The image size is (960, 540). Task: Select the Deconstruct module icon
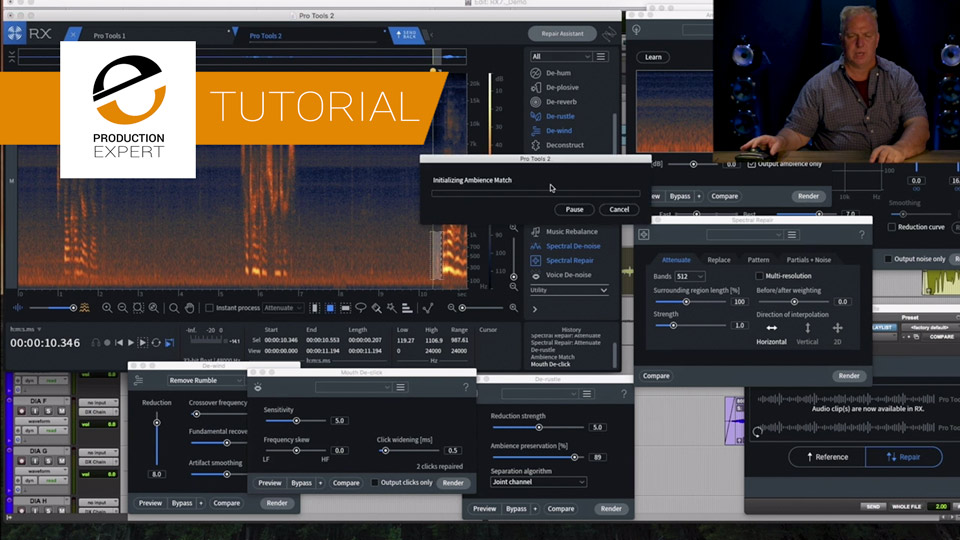[536, 145]
